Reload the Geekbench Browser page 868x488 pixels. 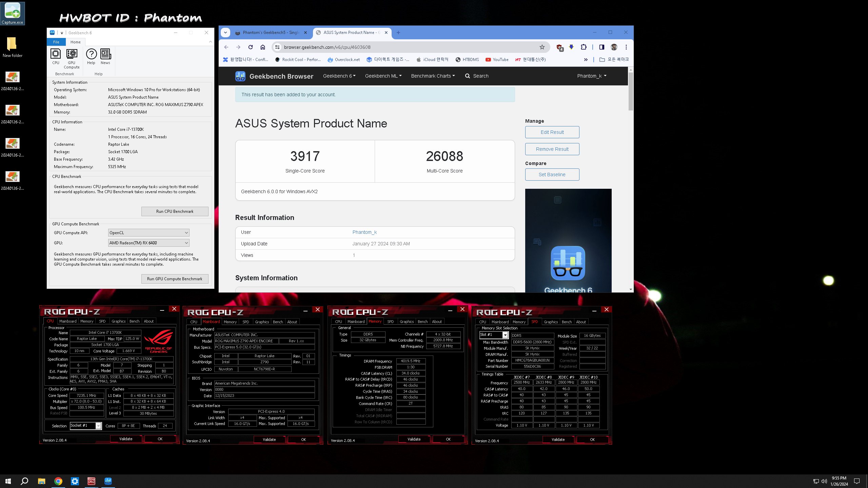point(251,47)
